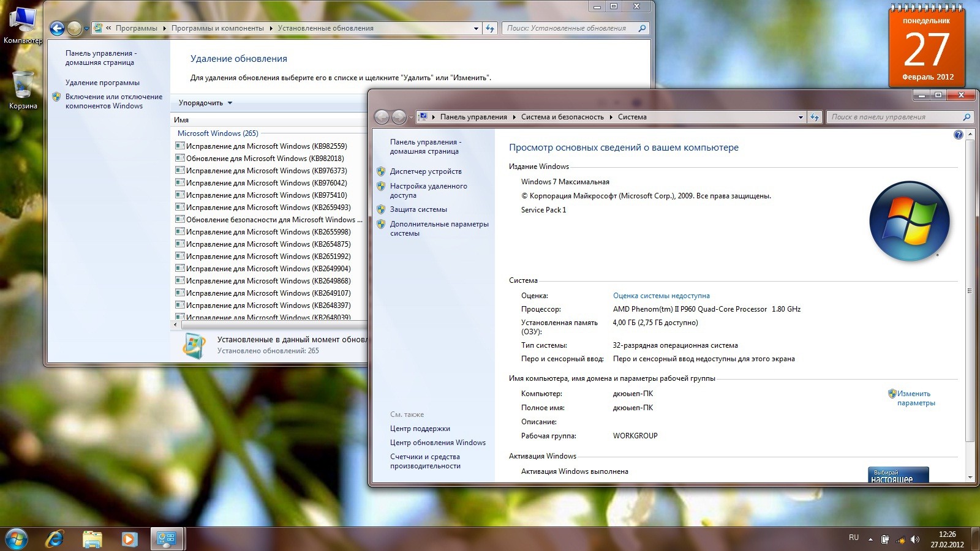The image size is (980, 551).
Task: Select the Control Panel taskbar button
Action: point(167,539)
